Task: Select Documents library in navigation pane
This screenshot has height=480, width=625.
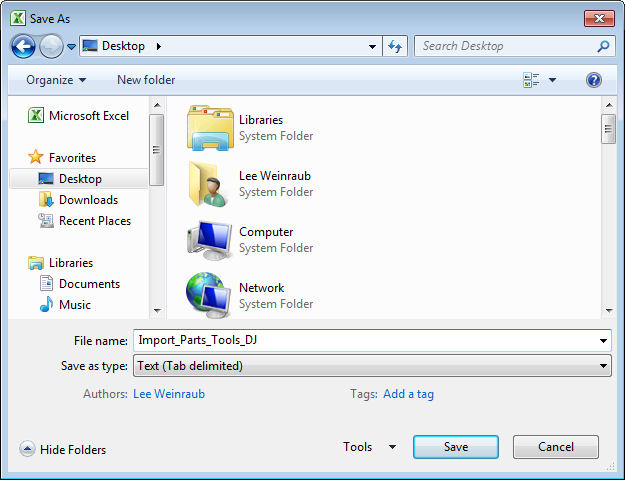Action: point(89,284)
